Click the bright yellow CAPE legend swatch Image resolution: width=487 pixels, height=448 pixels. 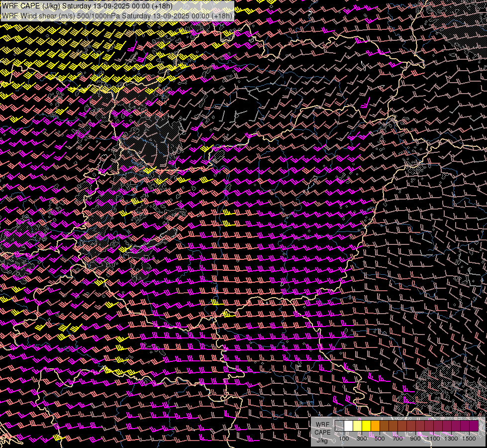coord(366,426)
